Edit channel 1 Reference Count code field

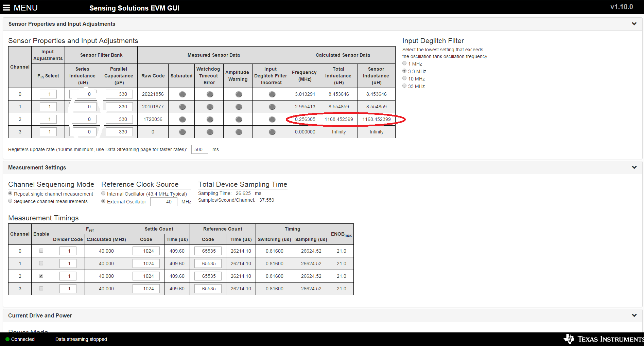[x=208, y=263]
